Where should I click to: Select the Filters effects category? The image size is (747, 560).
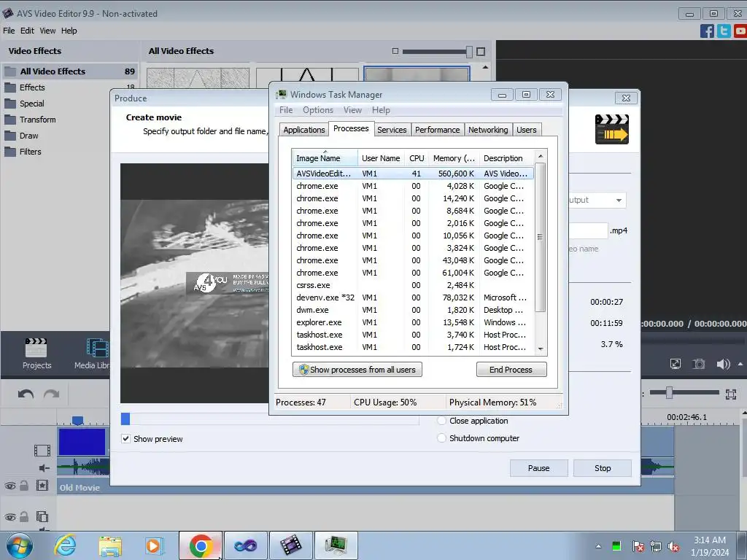pyautogui.click(x=30, y=152)
